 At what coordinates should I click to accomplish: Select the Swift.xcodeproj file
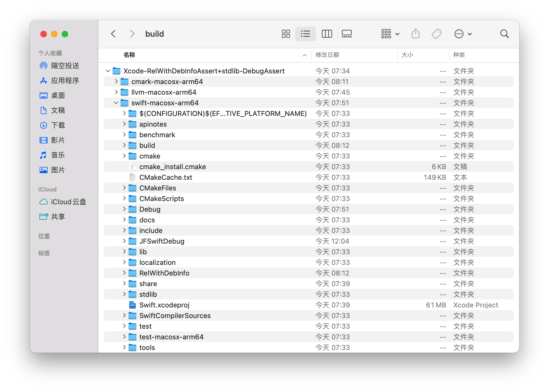164,305
